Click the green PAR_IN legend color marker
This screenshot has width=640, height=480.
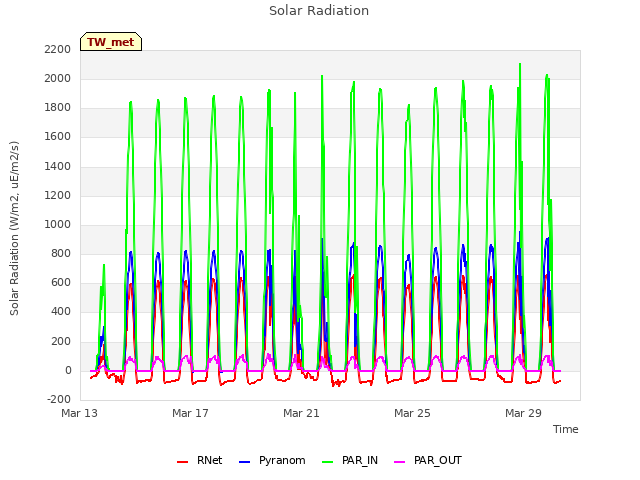328,462
